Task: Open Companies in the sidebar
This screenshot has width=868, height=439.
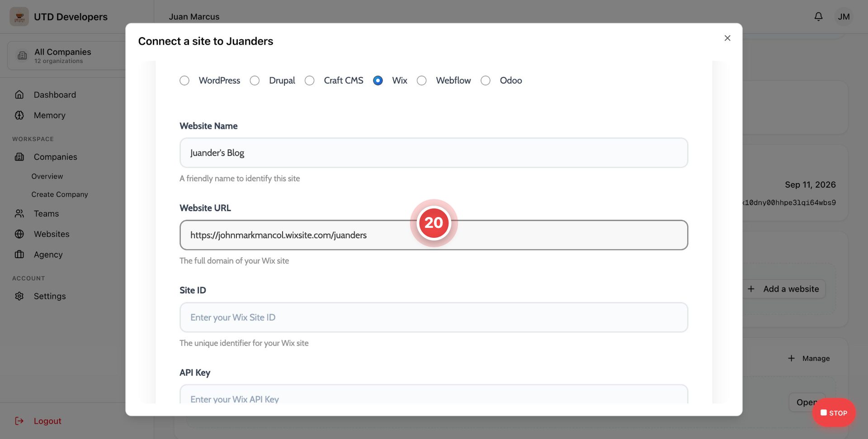Action: pyautogui.click(x=56, y=157)
